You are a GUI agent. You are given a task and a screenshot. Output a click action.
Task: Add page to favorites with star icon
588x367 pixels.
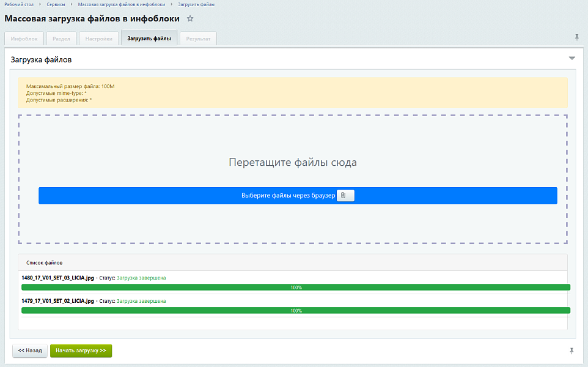click(190, 18)
